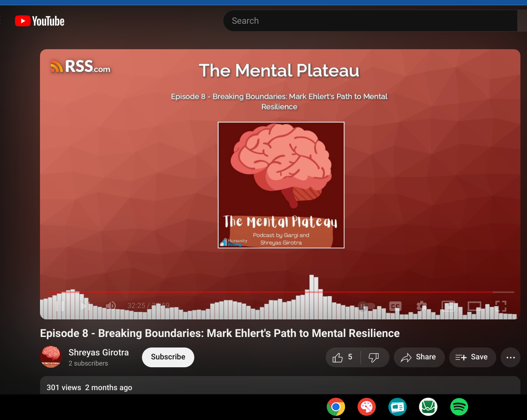Open Spotify from the taskbar

[x=459, y=407]
